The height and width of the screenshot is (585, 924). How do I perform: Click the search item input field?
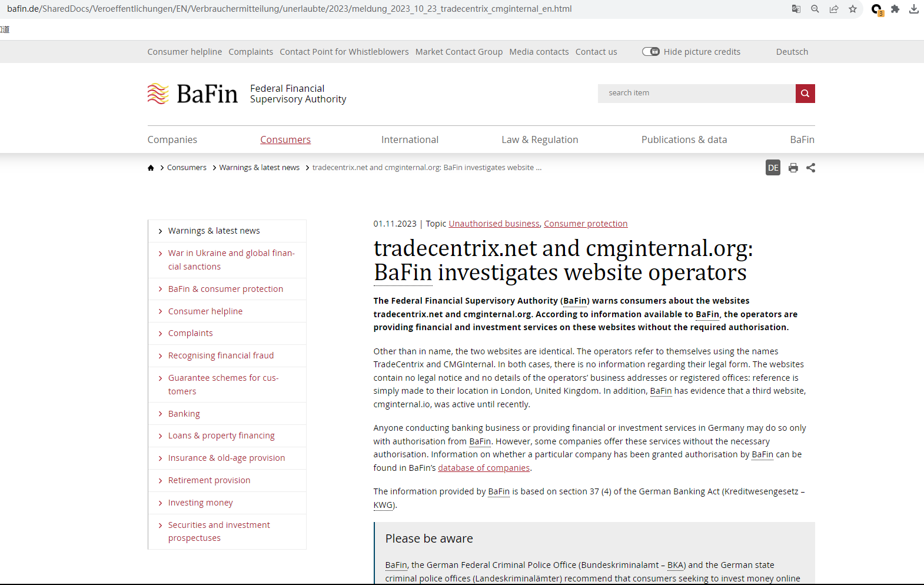click(x=697, y=93)
